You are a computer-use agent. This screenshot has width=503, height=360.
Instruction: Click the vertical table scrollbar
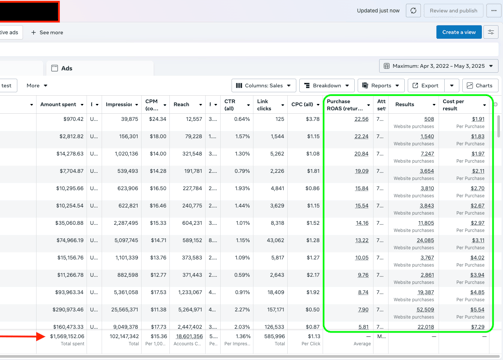pyautogui.click(x=499, y=126)
